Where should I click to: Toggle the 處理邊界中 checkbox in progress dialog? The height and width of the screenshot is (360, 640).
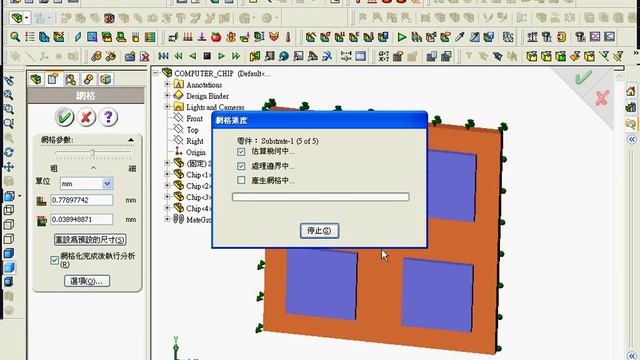pos(241,166)
